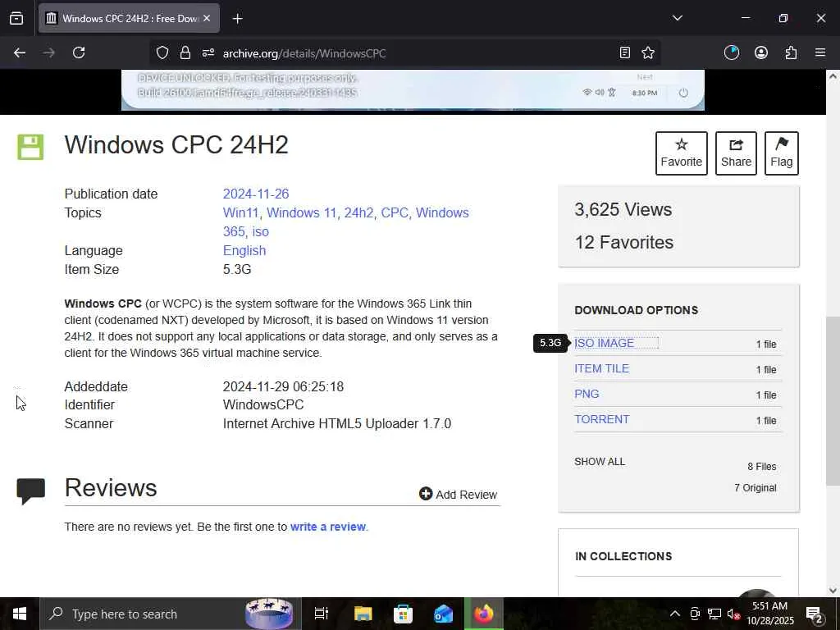
Task: Reload the archive.org page
Action: pos(79,52)
